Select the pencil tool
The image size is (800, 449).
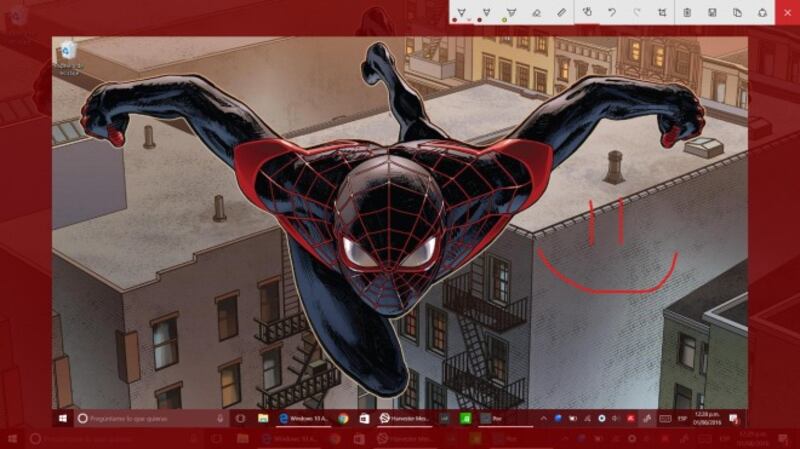[487, 11]
